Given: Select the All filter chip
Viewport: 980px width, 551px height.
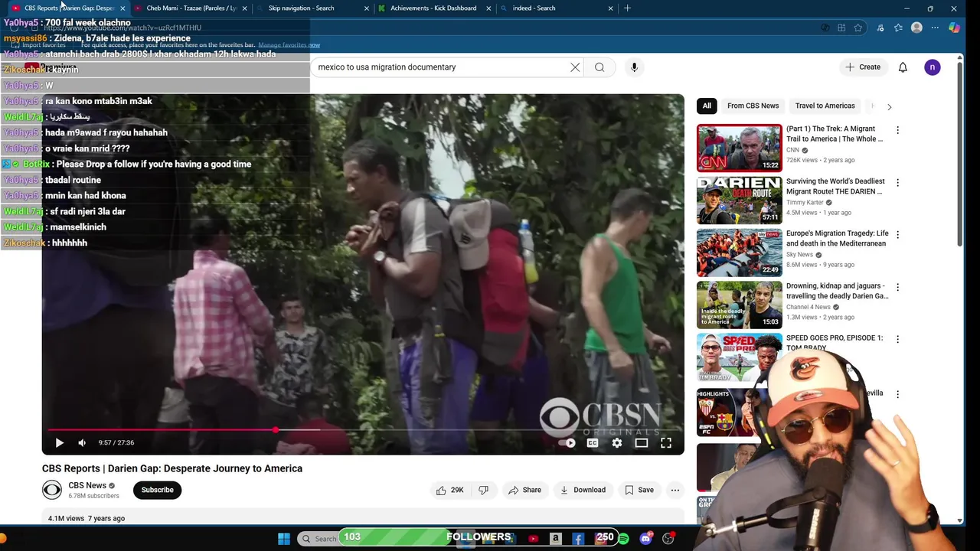Looking at the screenshot, I should (x=707, y=106).
